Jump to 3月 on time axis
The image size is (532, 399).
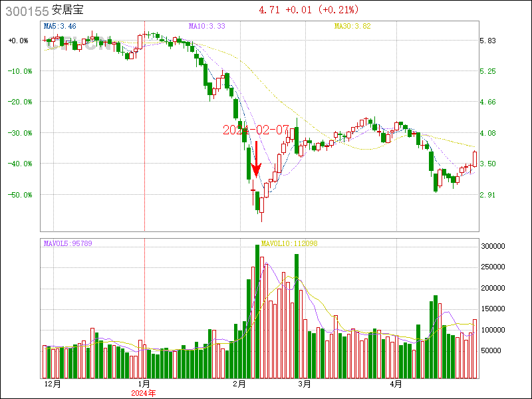[x=304, y=384]
